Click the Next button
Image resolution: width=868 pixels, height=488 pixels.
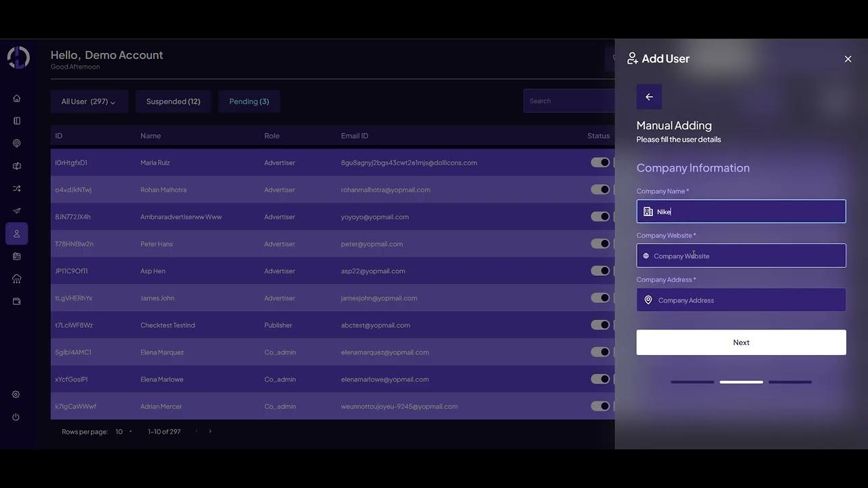(741, 342)
